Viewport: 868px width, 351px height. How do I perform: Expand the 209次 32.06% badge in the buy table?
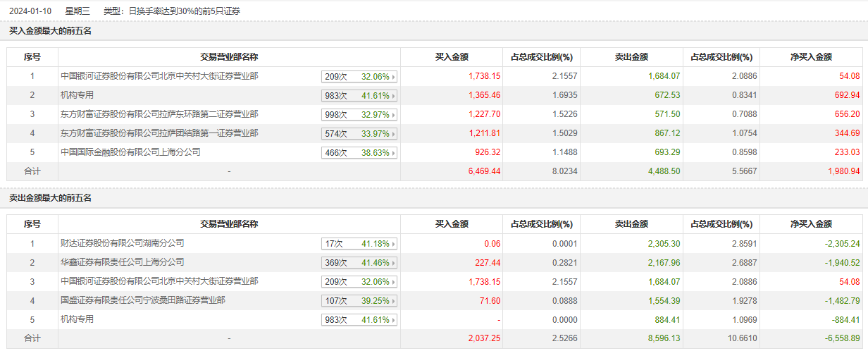coord(359,77)
